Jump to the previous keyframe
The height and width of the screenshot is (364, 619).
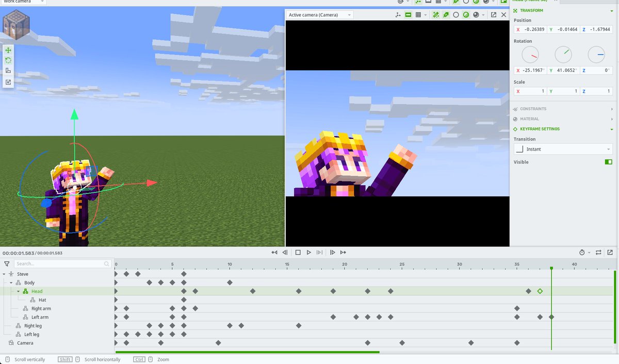click(x=274, y=252)
